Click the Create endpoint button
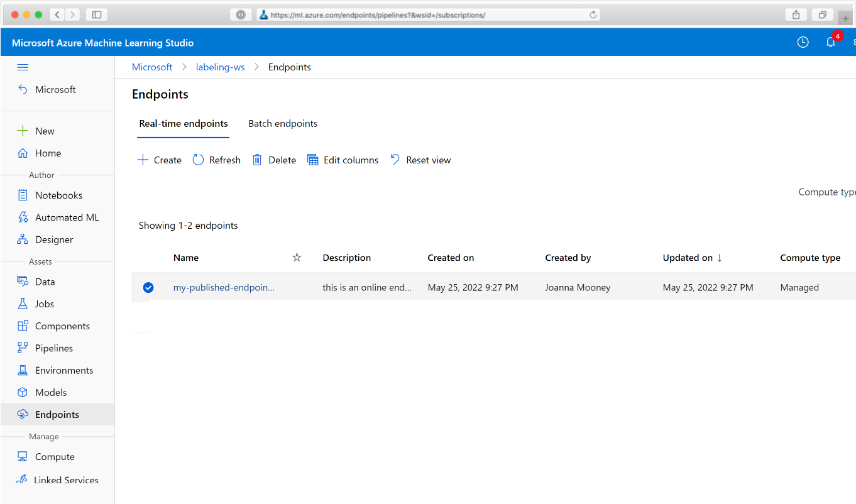 (x=160, y=160)
